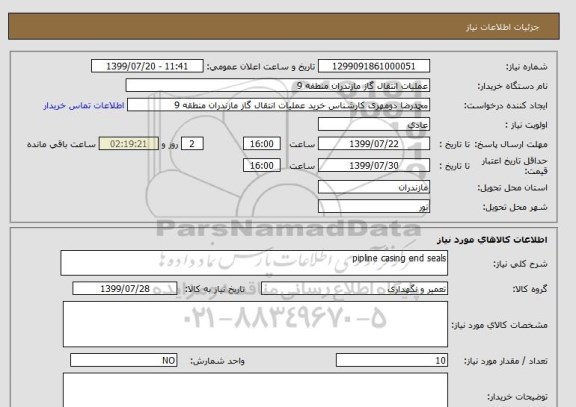Viewport: 576px width, 407px height.
Task: Click the general description box pipline casing end seals
Action: click(254, 263)
